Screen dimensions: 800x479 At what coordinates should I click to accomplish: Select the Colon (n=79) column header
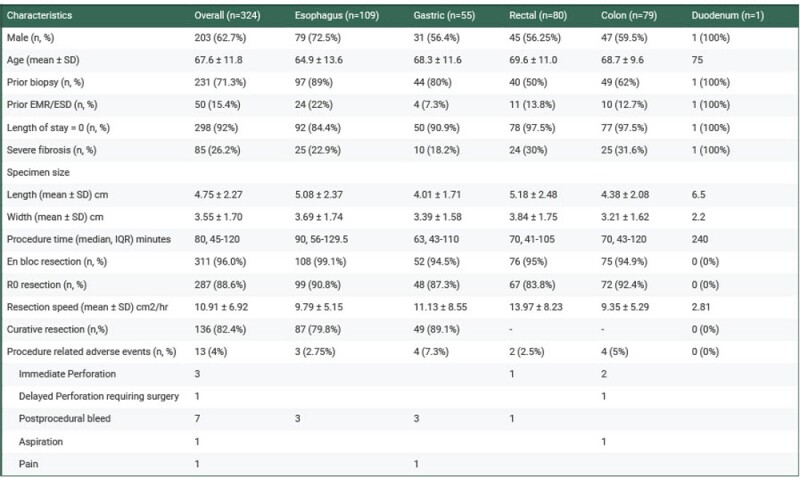629,15
